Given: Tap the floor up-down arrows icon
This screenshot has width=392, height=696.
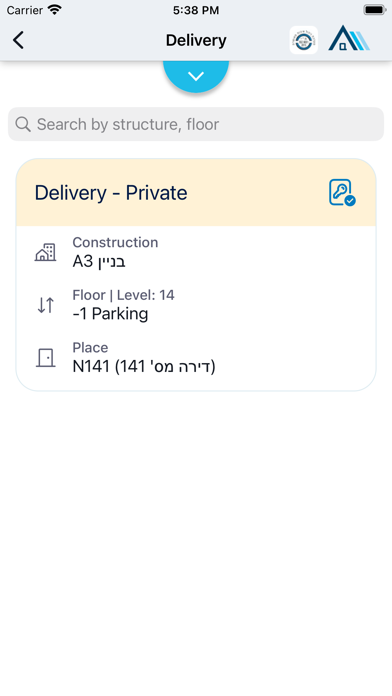Looking at the screenshot, I should click(x=45, y=305).
